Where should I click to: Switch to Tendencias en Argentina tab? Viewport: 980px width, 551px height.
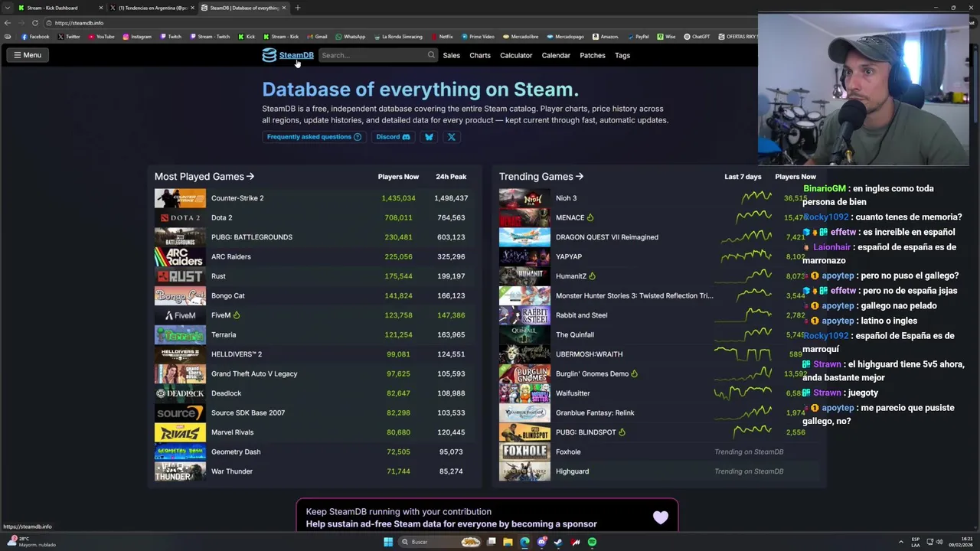point(150,8)
